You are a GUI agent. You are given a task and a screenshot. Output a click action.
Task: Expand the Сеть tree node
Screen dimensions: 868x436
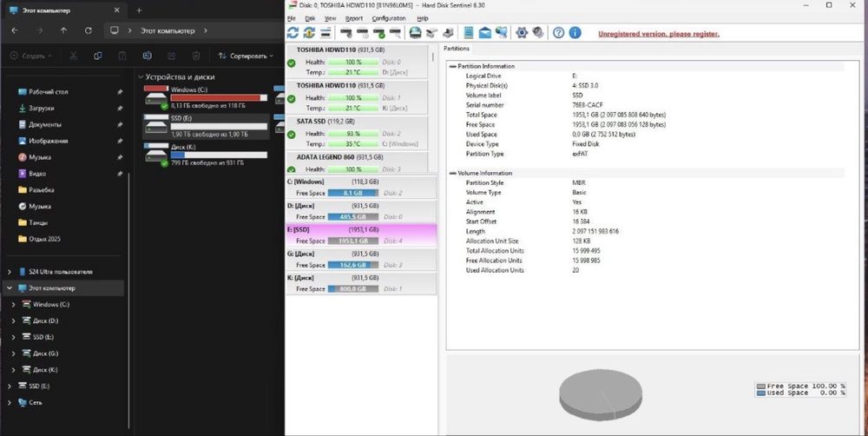point(10,402)
